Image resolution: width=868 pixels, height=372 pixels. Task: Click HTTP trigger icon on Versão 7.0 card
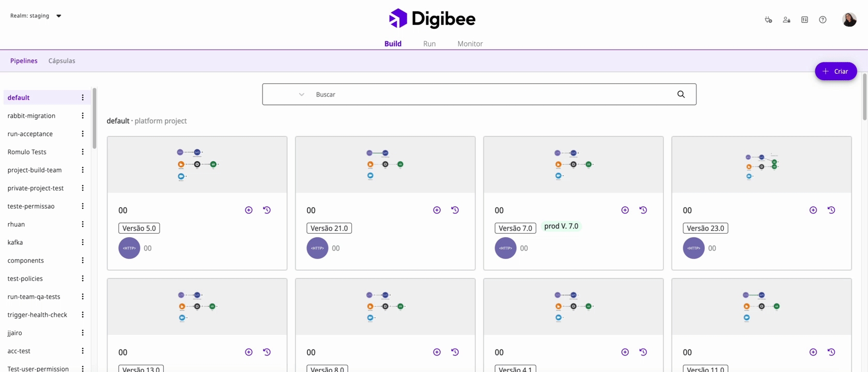pos(505,248)
